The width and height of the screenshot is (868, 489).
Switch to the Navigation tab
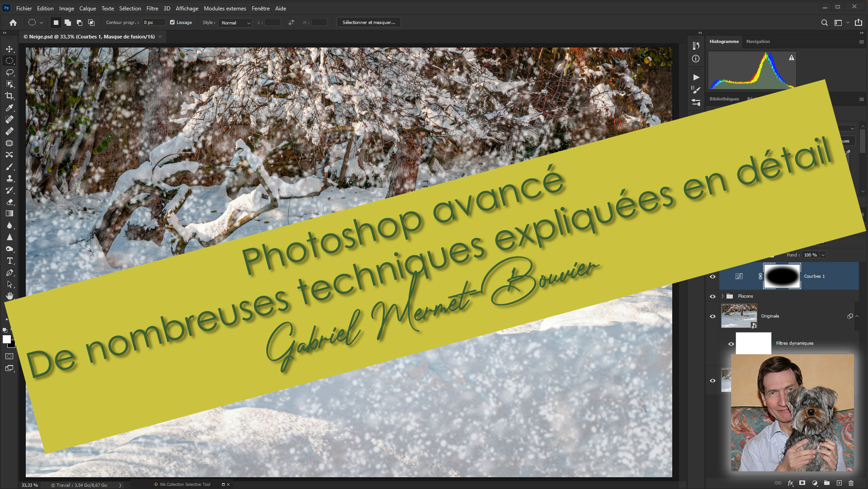click(x=758, y=42)
